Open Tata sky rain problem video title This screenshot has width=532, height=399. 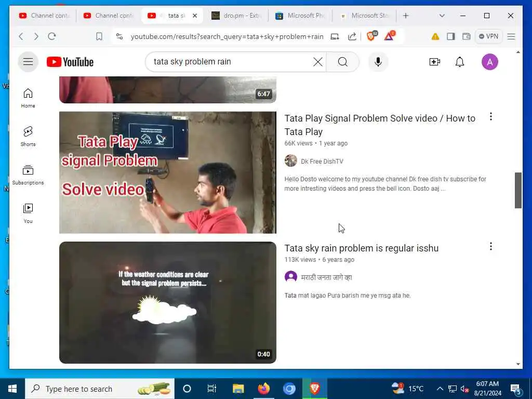tap(362, 248)
